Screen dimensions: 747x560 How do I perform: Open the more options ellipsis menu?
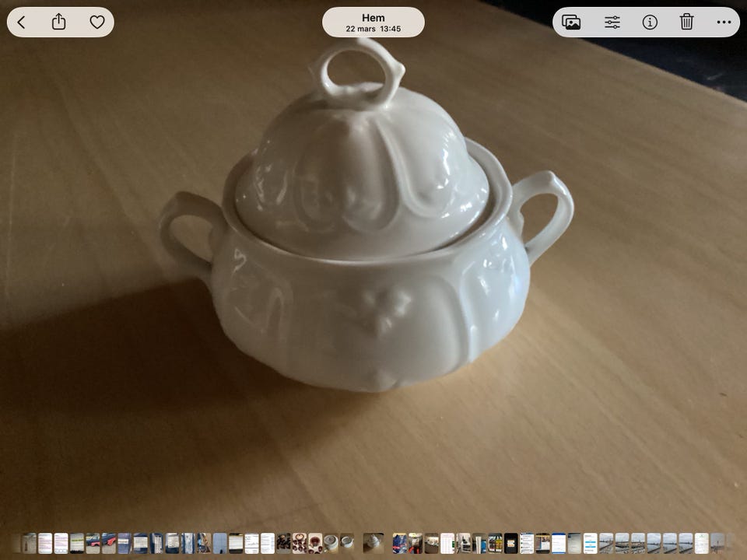(724, 23)
